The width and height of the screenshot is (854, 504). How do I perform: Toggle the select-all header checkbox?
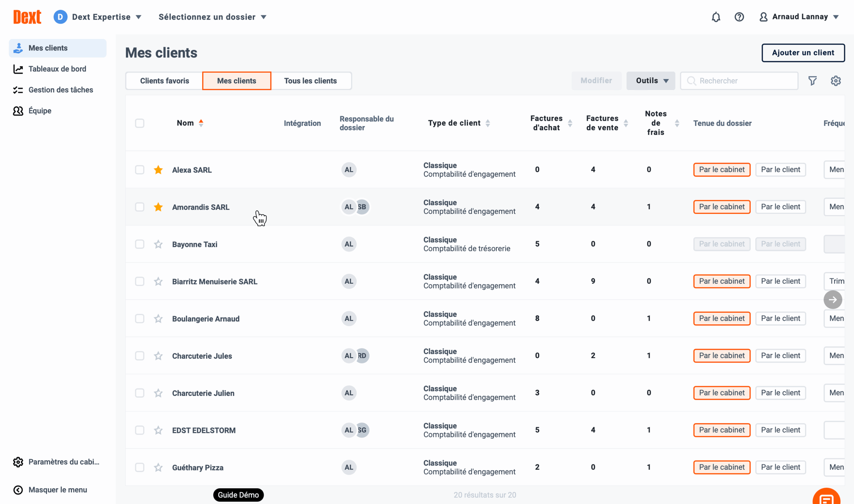(x=140, y=123)
